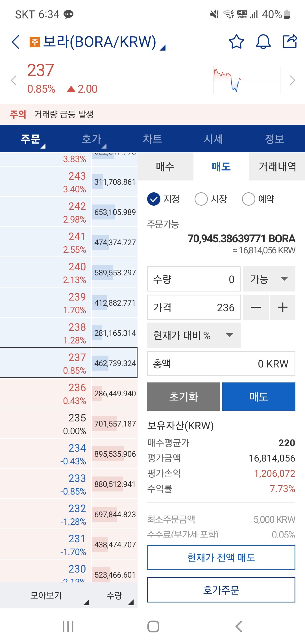Switch to 호가 tab
Image resolution: width=305 pixels, height=644 pixels.
coord(91,139)
